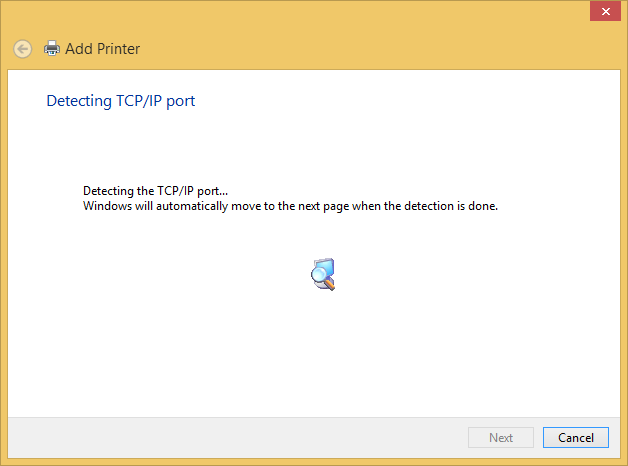Click the printer icon beside Add Printer
This screenshot has height=466, width=628.
point(52,48)
